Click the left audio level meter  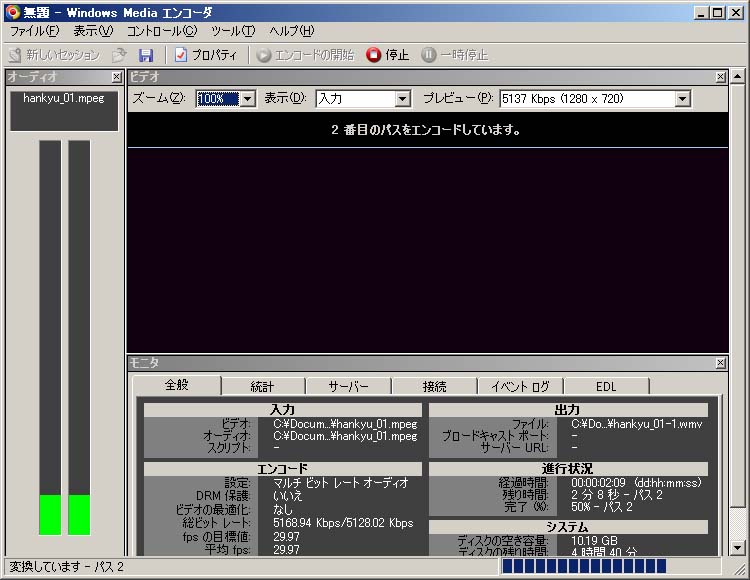(50, 338)
